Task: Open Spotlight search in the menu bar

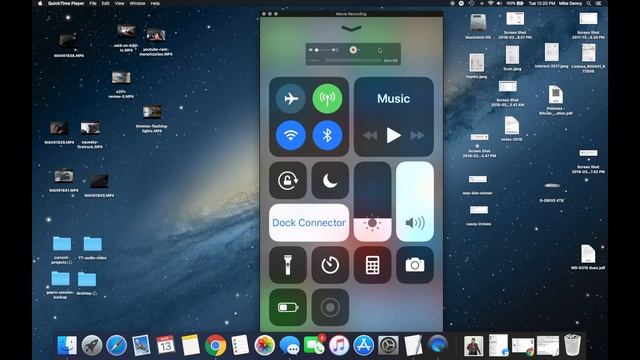Action: [x=589, y=3]
